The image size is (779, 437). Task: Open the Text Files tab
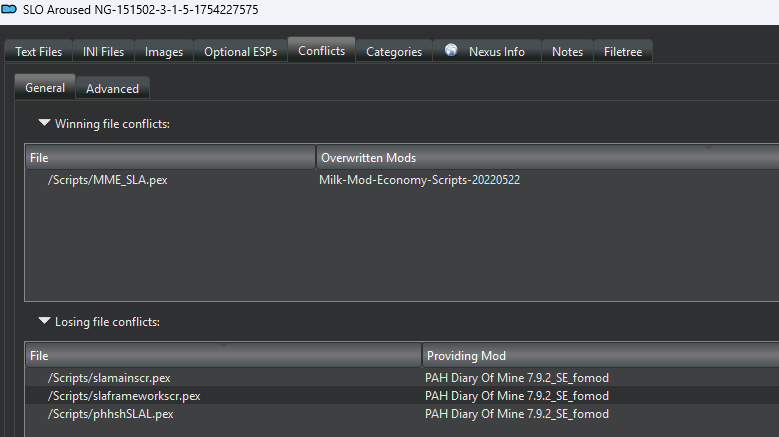39,52
